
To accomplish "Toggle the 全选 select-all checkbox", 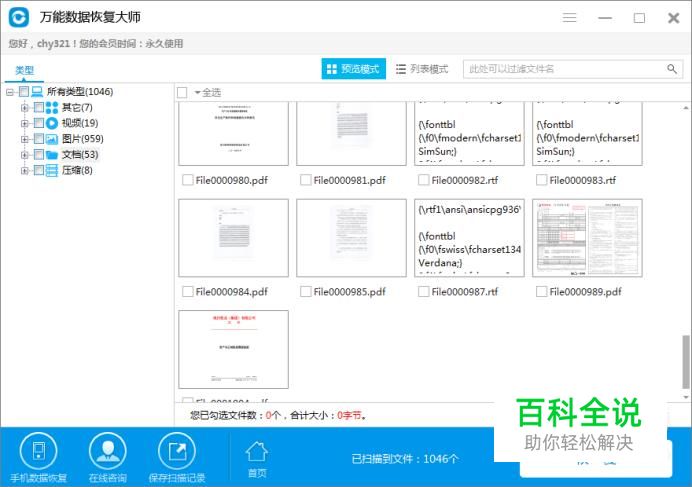I will 182,93.
